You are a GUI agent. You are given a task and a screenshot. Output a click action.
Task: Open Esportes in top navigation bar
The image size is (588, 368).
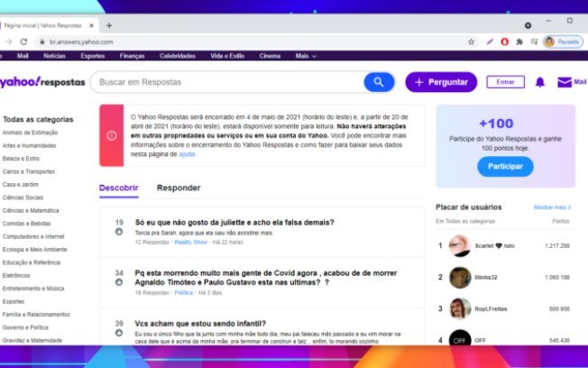pos(93,56)
